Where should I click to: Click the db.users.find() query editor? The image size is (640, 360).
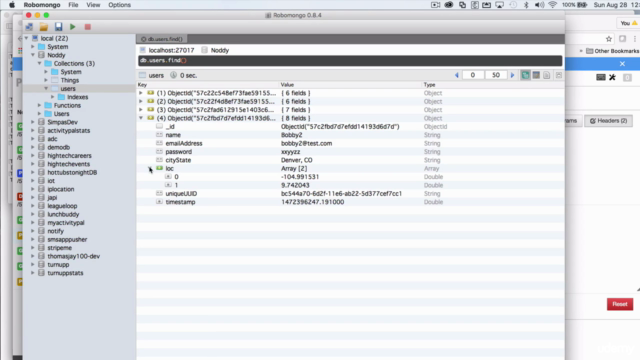[x=350, y=60]
